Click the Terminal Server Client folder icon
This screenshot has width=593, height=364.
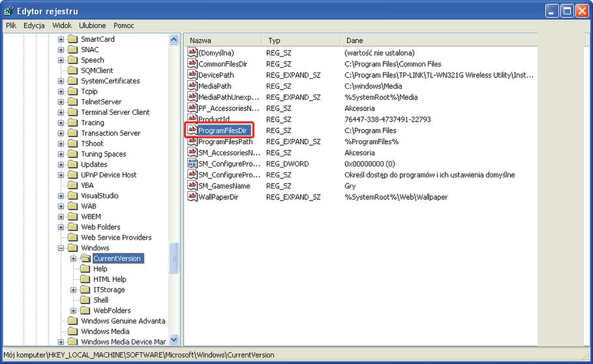[72, 112]
